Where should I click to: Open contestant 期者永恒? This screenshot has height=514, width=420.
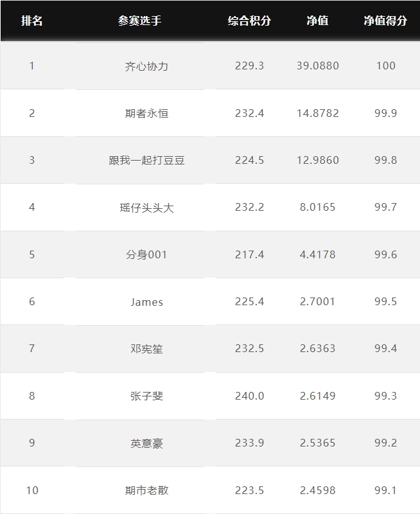click(x=146, y=114)
